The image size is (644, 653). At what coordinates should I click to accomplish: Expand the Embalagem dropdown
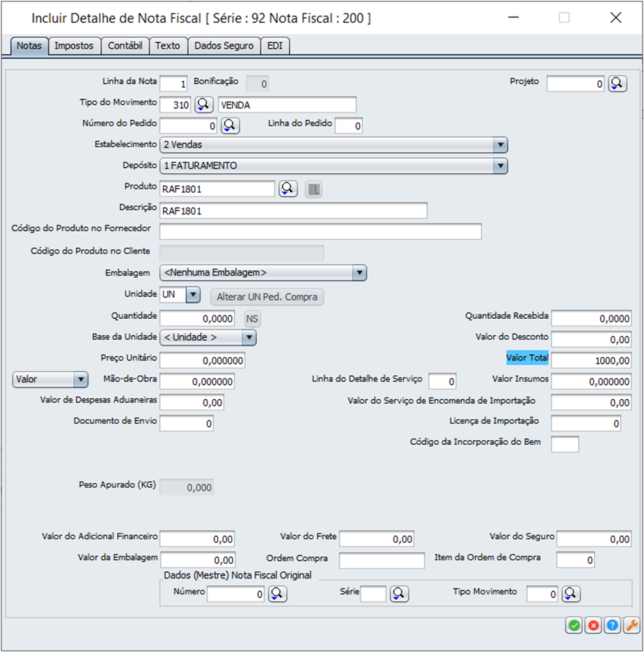click(359, 273)
